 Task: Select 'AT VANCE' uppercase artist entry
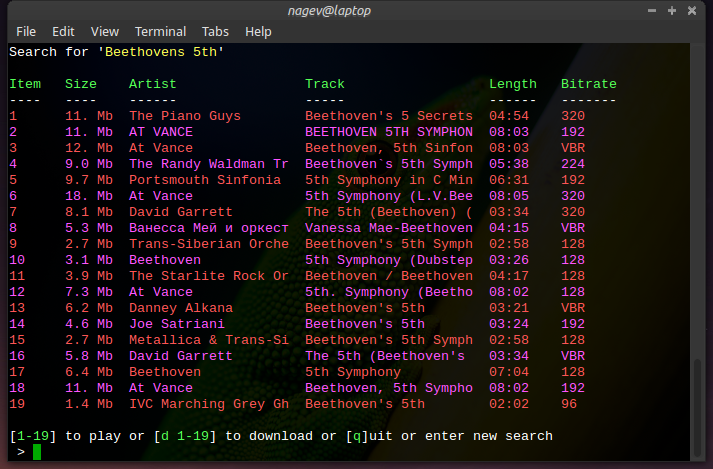(x=161, y=132)
